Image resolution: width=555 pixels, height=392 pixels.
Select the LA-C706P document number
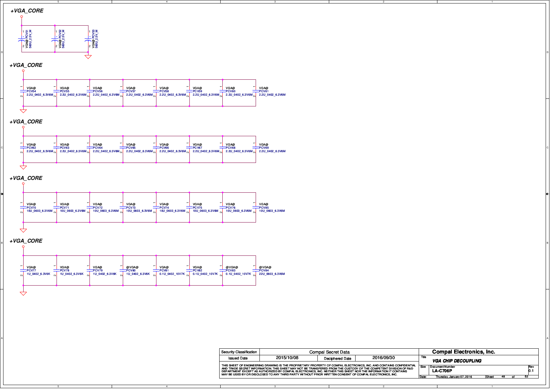point(442,371)
